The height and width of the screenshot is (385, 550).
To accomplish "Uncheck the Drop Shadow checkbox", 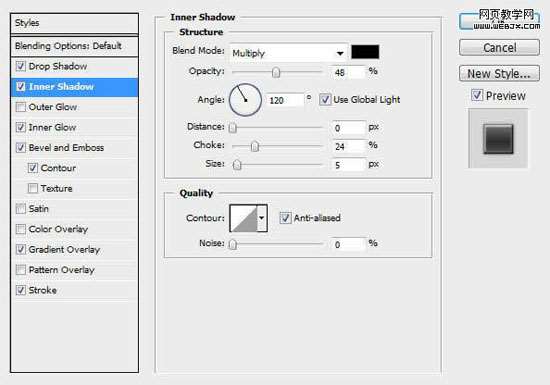I will click(21, 66).
